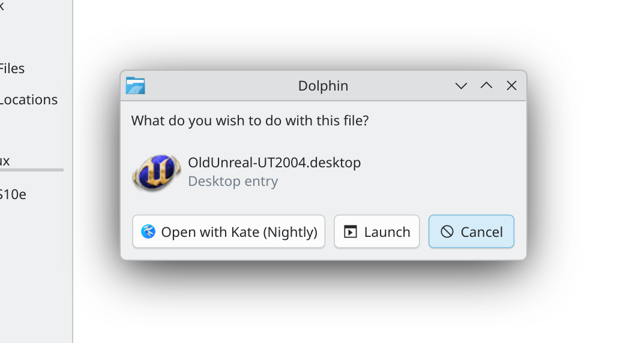Select the sidebar entry ending in "Files"
The width and height of the screenshot is (644, 343).
[12, 68]
